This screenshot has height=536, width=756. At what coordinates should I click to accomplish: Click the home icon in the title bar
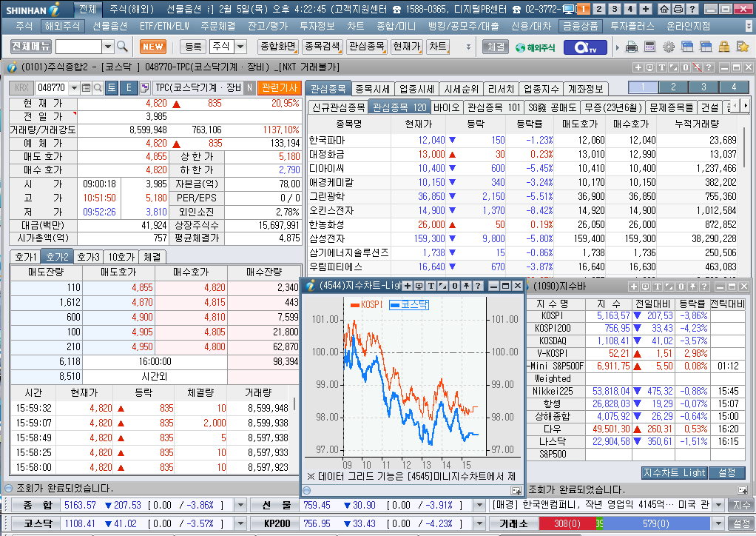tap(664, 9)
